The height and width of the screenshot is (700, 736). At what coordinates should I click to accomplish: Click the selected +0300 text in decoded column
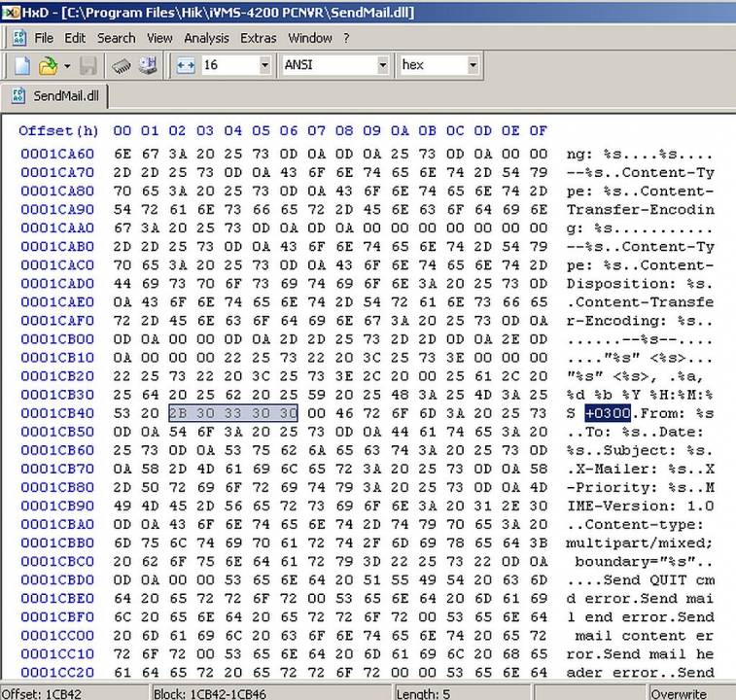click(x=608, y=413)
